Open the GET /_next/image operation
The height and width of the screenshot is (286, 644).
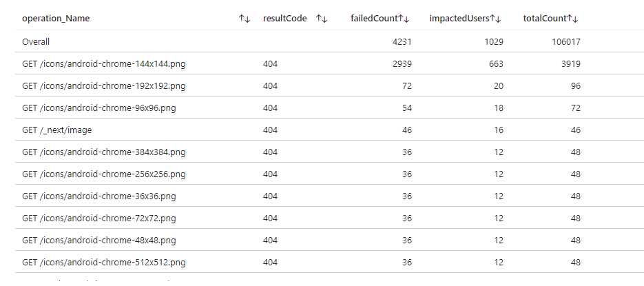(56, 130)
